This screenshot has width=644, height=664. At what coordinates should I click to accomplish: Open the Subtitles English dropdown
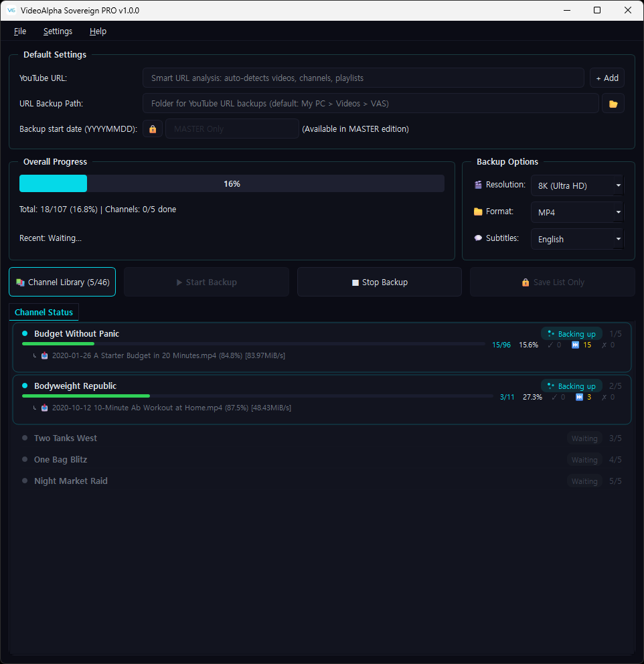click(x=577, y=239)
